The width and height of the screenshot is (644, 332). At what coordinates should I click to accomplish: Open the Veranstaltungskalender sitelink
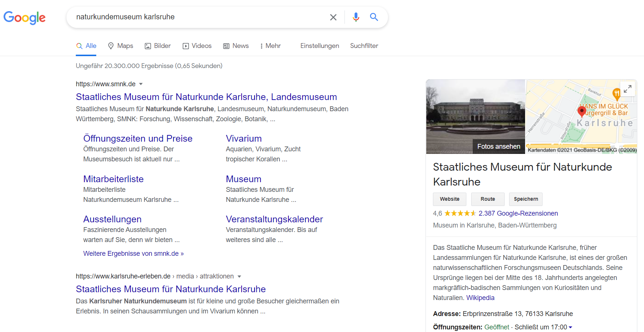coord(274,219)
